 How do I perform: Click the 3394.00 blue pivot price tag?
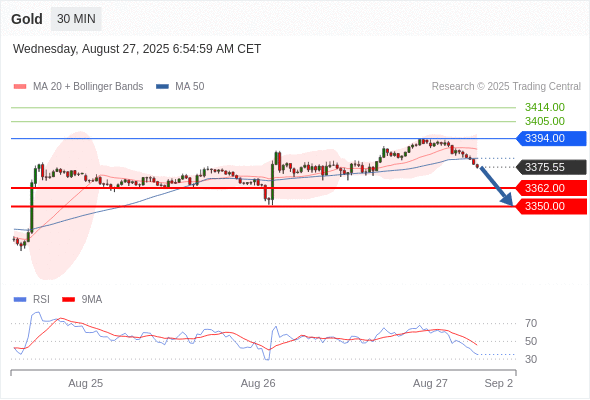551,138
